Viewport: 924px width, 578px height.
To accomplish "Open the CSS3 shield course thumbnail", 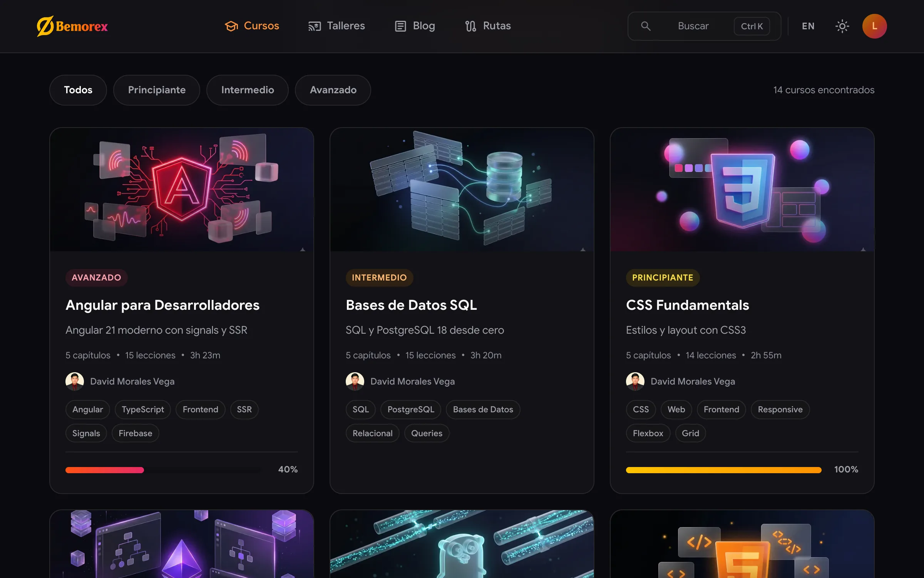I will [742, 190].
